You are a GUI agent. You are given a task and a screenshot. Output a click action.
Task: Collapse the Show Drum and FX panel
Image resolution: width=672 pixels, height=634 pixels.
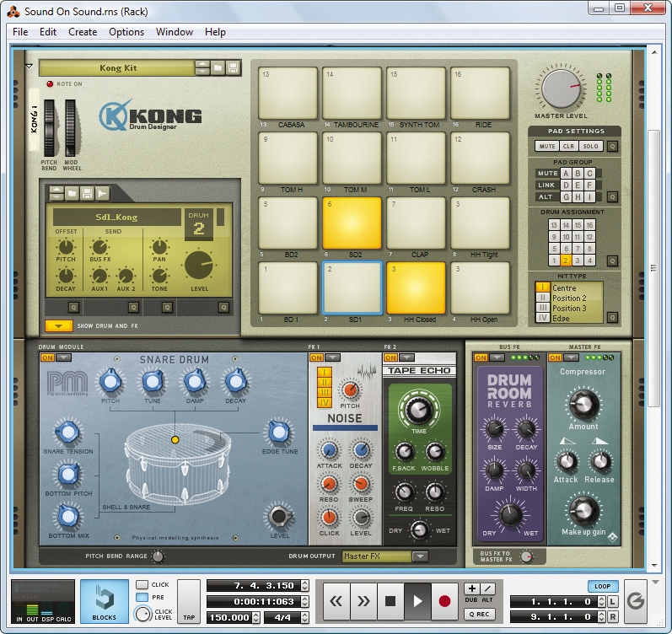58,325
